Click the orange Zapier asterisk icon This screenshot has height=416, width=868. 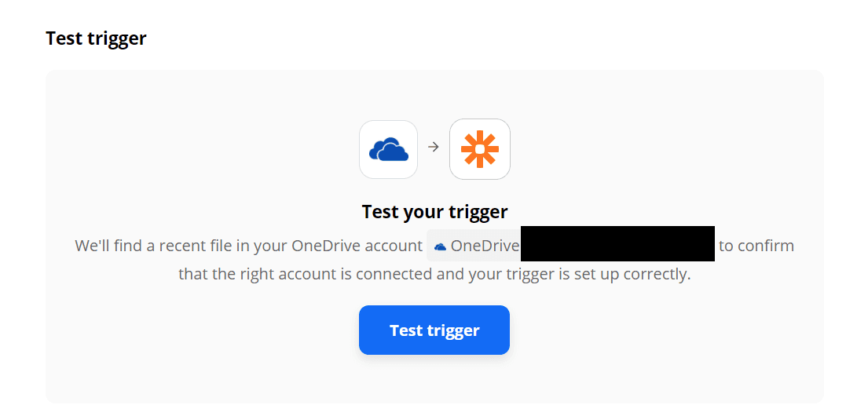479,149
